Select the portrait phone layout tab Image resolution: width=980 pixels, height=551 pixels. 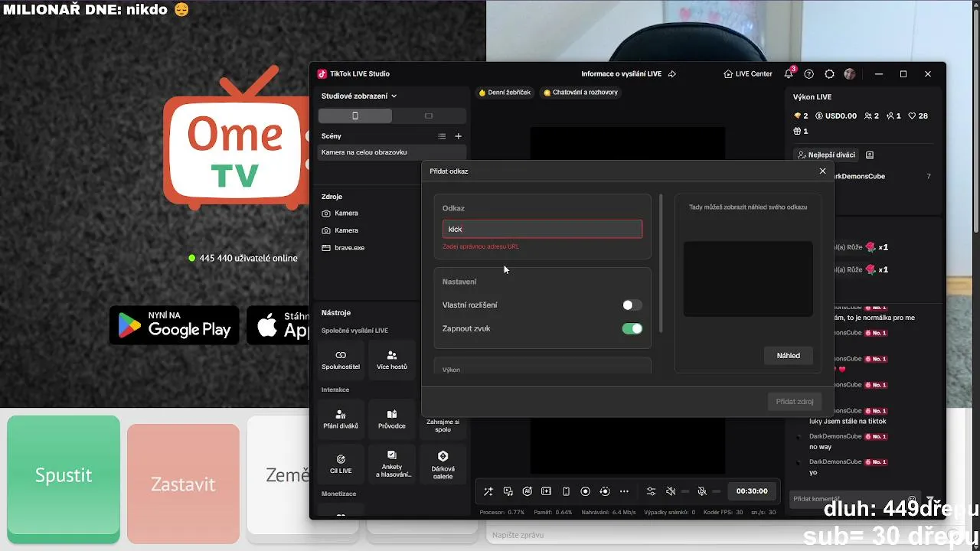(355, 116)
